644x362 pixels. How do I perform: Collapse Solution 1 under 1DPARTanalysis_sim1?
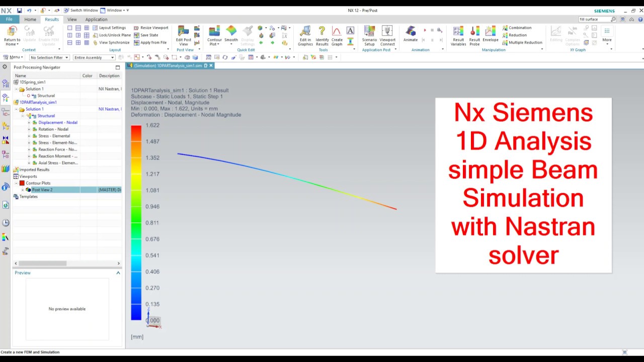16,109
